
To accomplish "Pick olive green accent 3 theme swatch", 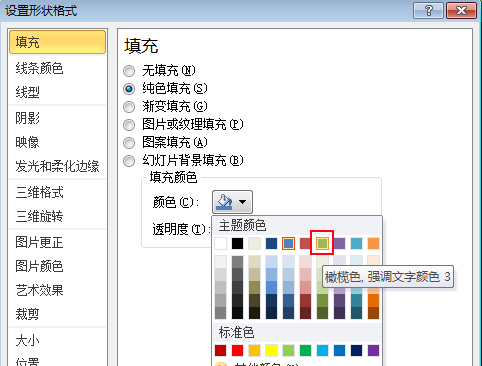I will [322, 244].
